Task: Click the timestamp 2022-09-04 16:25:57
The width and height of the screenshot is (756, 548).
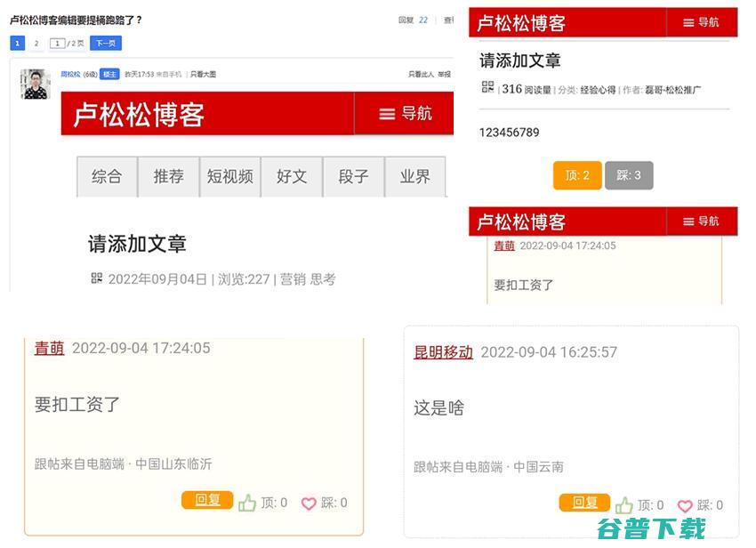Action: coord(549,352)
